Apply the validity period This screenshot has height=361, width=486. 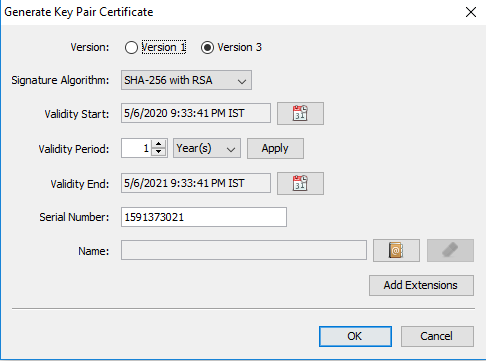(275, 148)
